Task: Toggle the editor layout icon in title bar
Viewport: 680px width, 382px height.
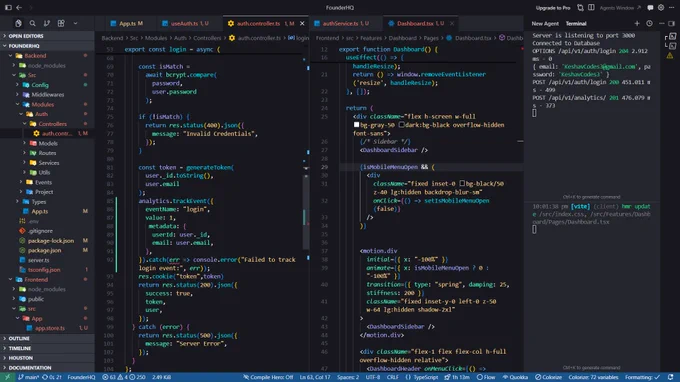Action: pyautogui.click(x=591, y=7)
